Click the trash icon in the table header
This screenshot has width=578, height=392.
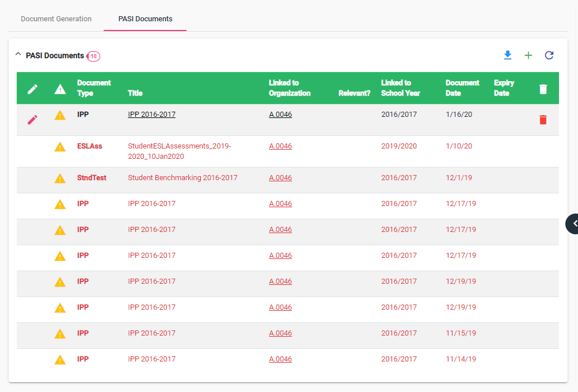pos(543,89)
